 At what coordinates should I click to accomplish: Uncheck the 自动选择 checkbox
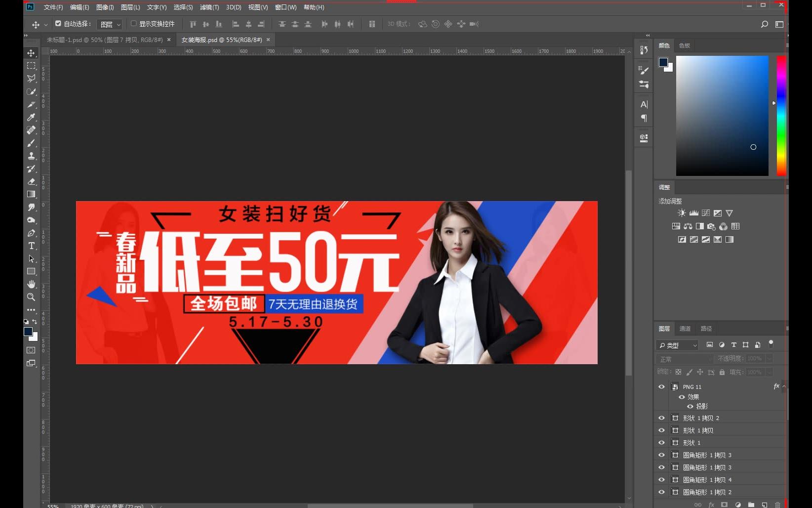click(58, 23)
